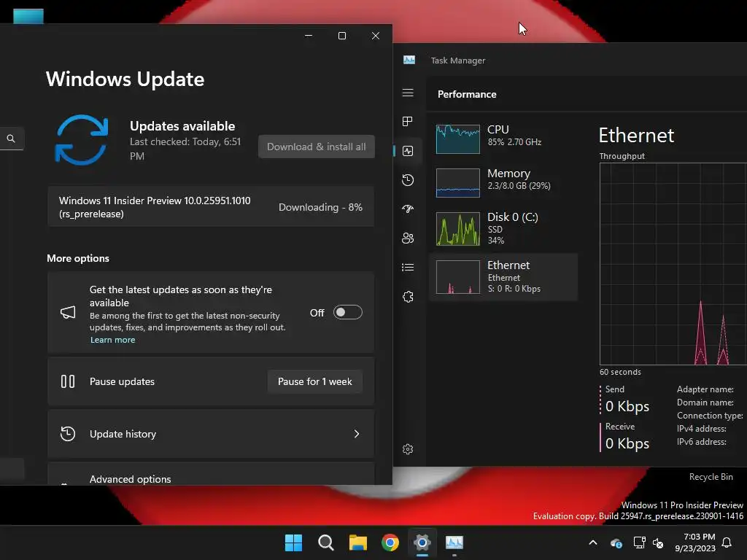Screen dimensions: 747x560
Task: Open the Processes page in Task Manager
Action: point(408,122)
